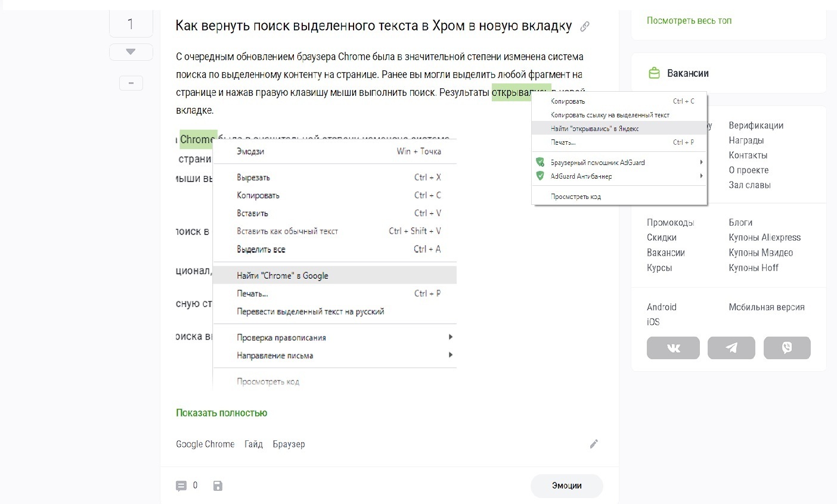Open the Гайд tag
Viewport: 837px width, 504px height.
tap(253, 444)
